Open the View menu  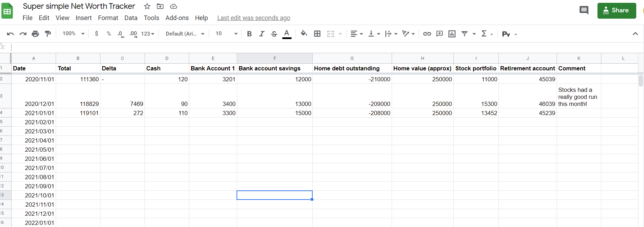(x=62, y=18)
